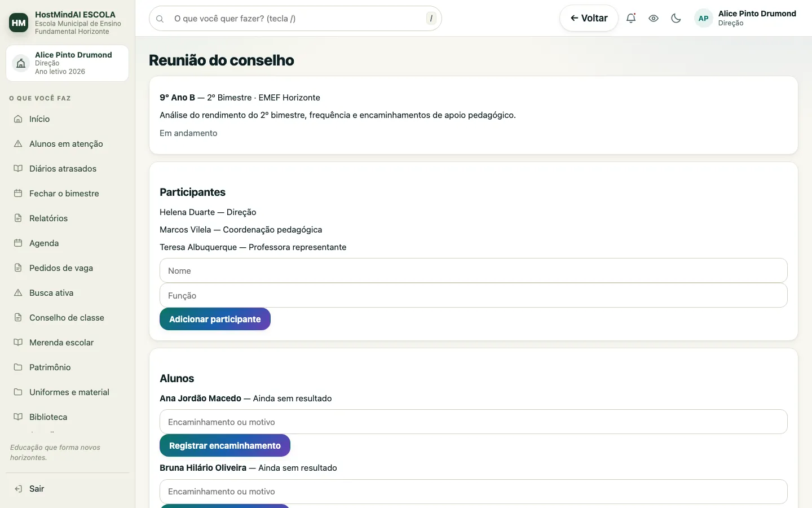Click the AP user avatar
This screenshot has width=812, height=508.
click(x=704, y=18)
